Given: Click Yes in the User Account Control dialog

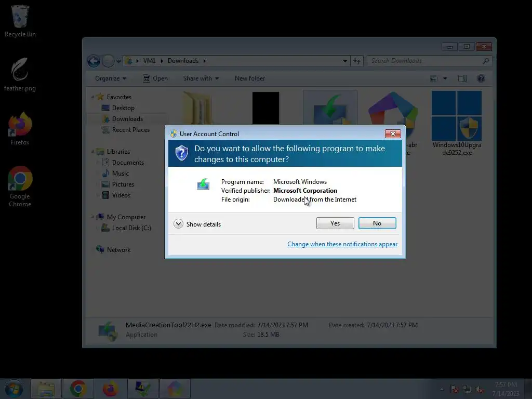Looking at the screenshot, I should coord(335,223).
